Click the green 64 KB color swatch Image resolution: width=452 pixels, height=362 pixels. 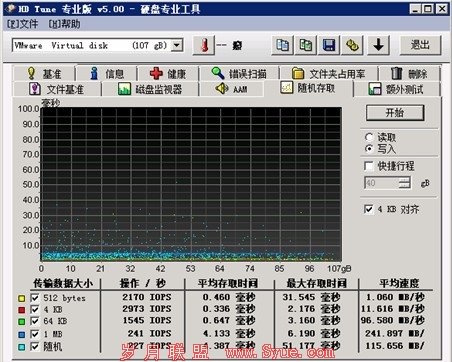pos(22,322)
